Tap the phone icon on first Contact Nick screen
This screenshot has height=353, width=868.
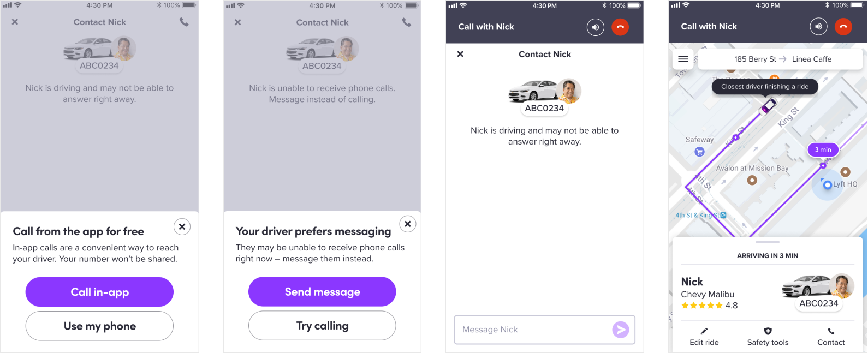[184, 22]
